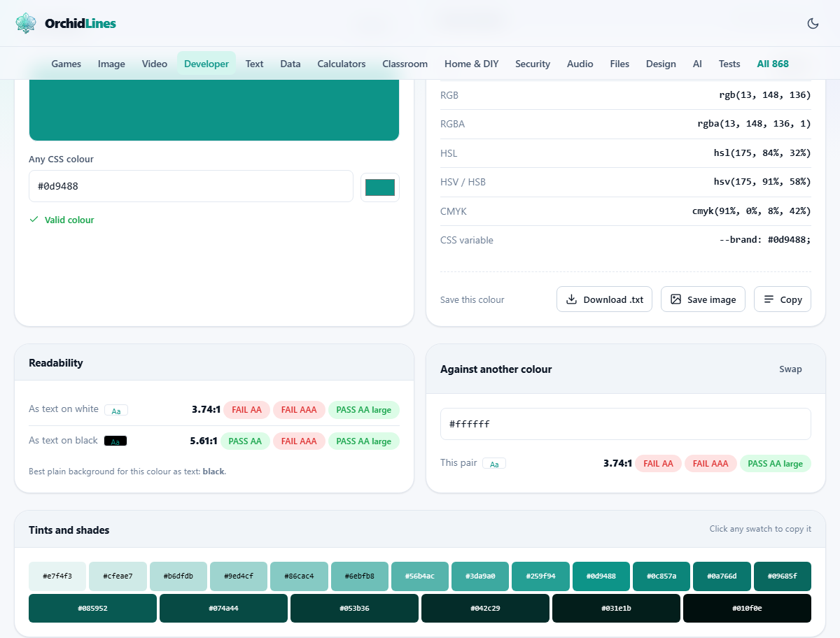The width and height of the screenshot is (840, 638).
Task: Click Aa preview badge on black
Action: (x=115, y=441)
